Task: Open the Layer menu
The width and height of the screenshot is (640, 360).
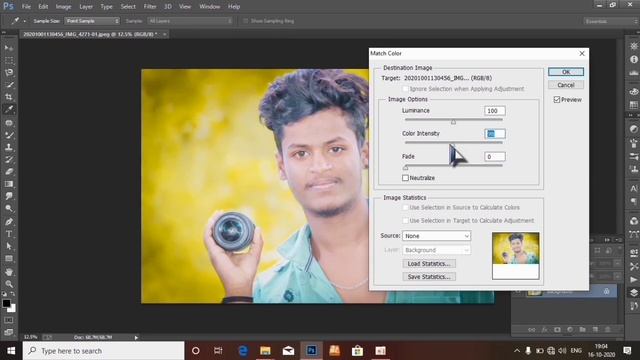Action: pyautogui.click(x=86, y=7)
